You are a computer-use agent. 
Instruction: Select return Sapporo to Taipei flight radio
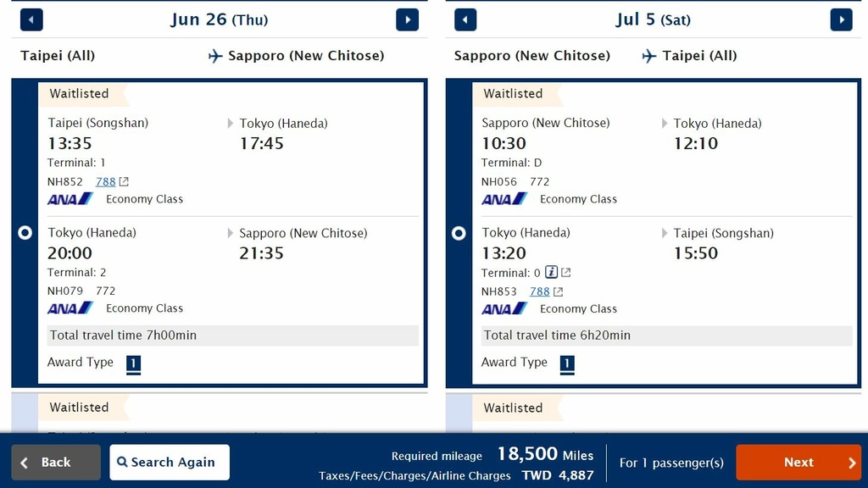(x=459, y=233)
